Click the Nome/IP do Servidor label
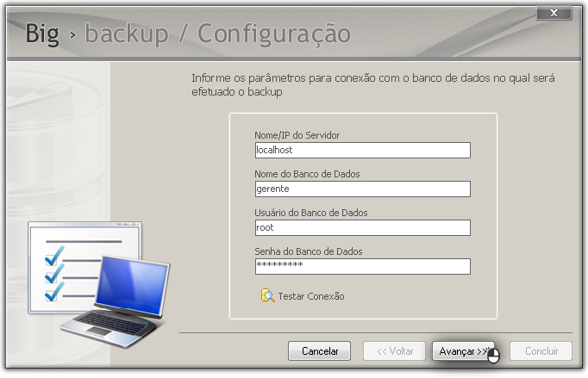The image size is (588, 378). pyautogui.click(x=297, y=135)
